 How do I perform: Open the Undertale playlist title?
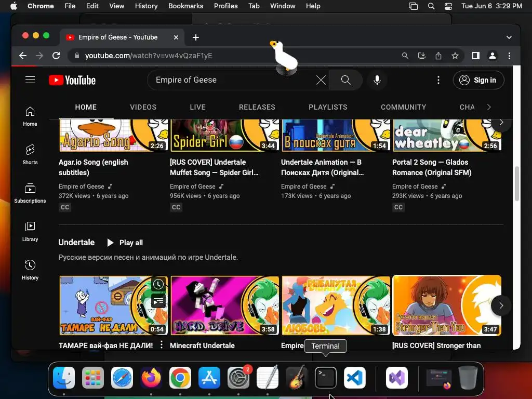[x=76, y=242]
